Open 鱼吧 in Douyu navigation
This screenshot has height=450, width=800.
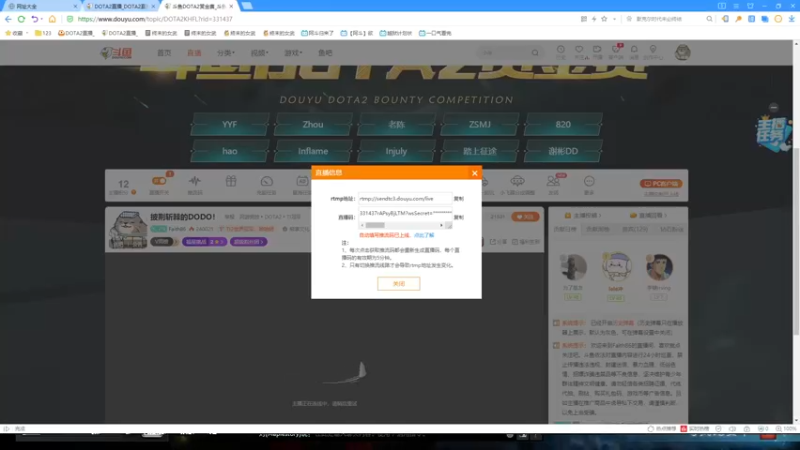325,53
